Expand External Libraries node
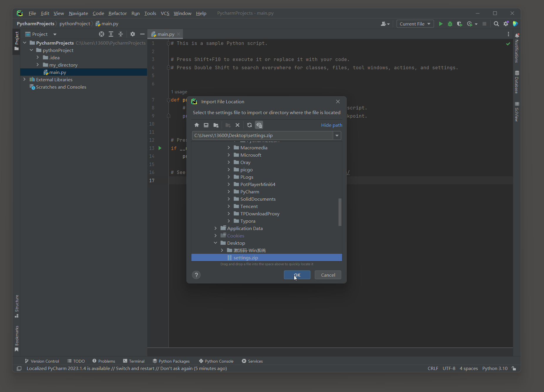544x392 pixels. [24, 80]
